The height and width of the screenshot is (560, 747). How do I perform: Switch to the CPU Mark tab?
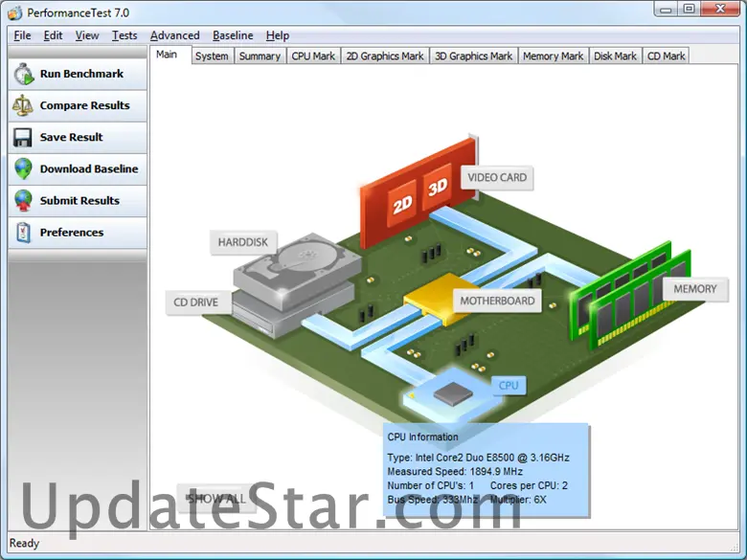tap(313, 56)
